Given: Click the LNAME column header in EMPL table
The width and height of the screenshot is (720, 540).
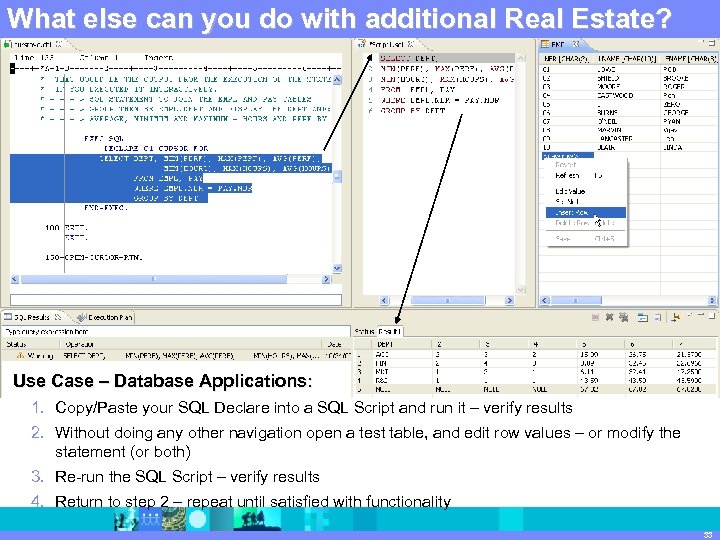Looking at the screenshot, I should tap(627, 59).
